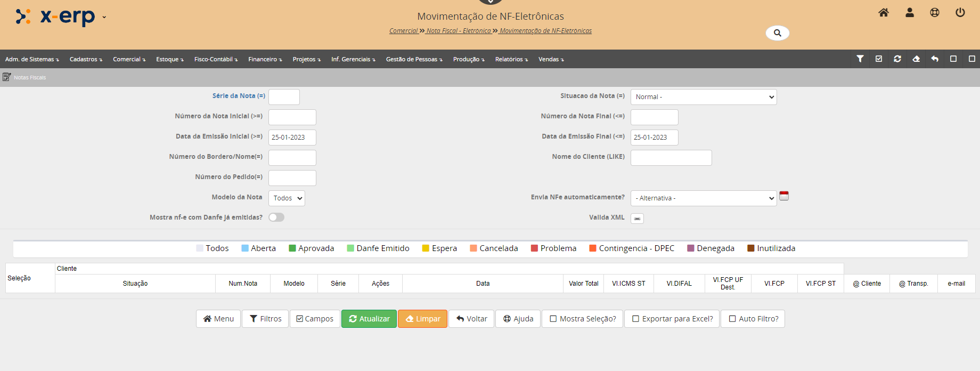Click the eraser icon in dark toolbar
This screenshot has width=980, height=371.
pos(916,59)
